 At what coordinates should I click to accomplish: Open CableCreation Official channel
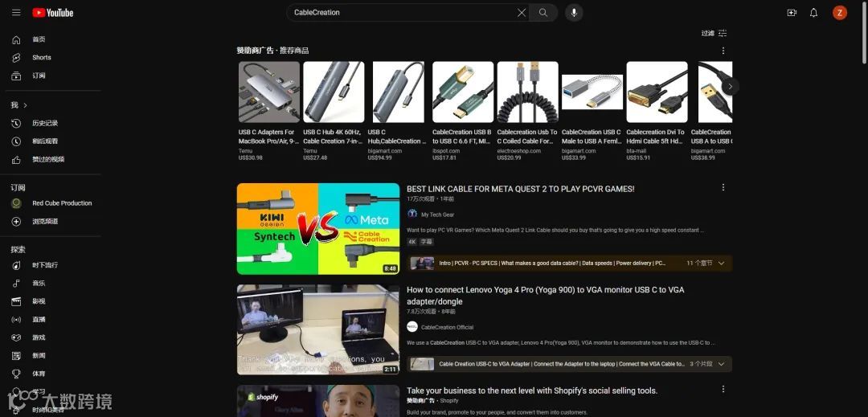[448, 327]
